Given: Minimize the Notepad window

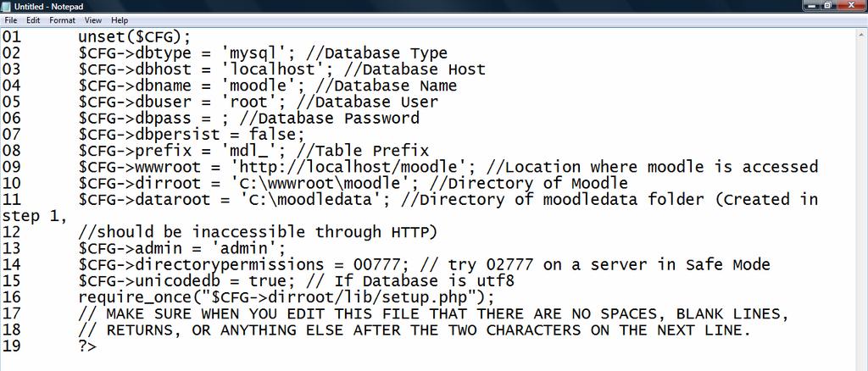Looking at the screenshot, I should click(811, 6).
